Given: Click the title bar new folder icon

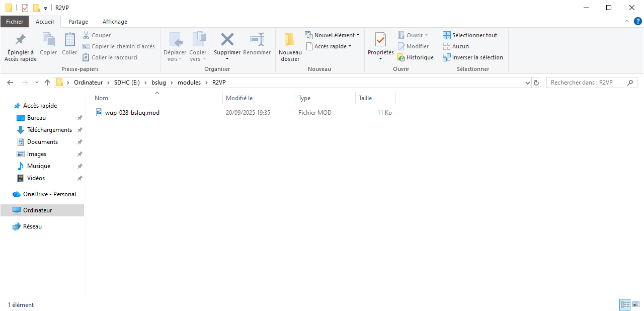Looking at the screenshot, I should [36, 8].
